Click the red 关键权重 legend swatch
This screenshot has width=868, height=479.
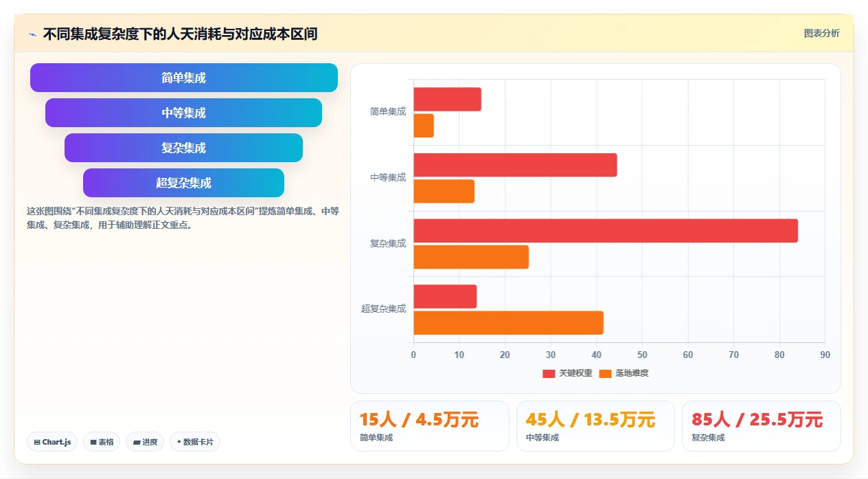pos(549,374)
